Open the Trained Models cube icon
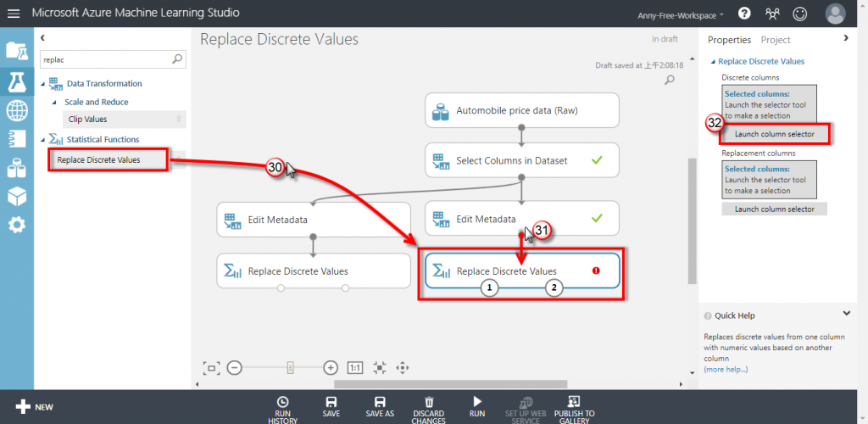Screen dimensions: 868x424 [17, 196]
